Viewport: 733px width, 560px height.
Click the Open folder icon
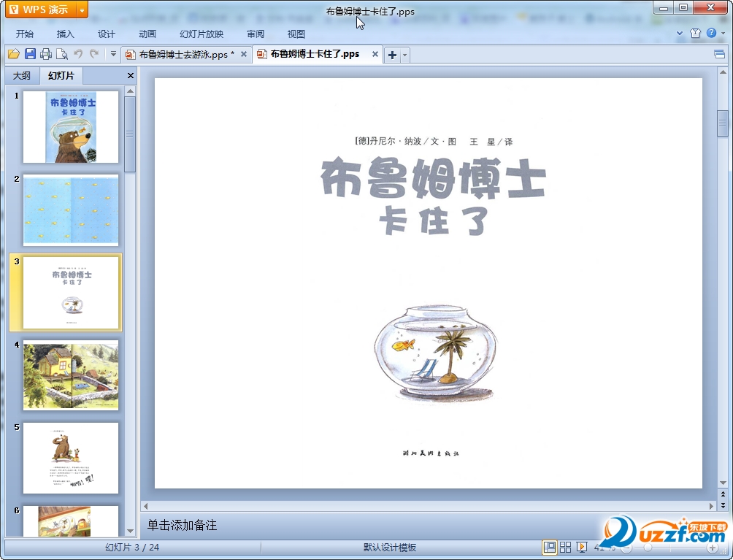click(x=14, y=54)
